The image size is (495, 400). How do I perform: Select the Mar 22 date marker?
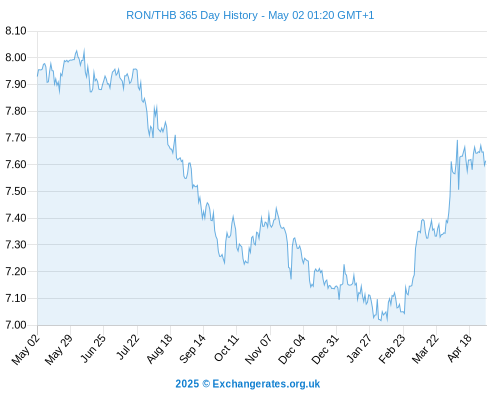(x=425, y=348)
